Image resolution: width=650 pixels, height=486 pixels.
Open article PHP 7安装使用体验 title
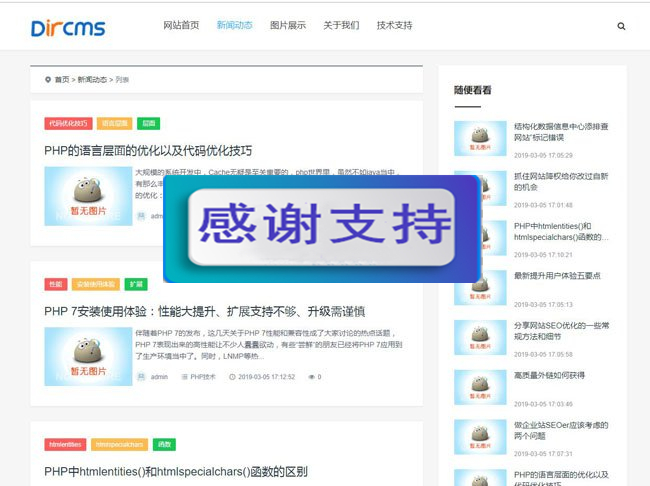(x=204, y=311)
